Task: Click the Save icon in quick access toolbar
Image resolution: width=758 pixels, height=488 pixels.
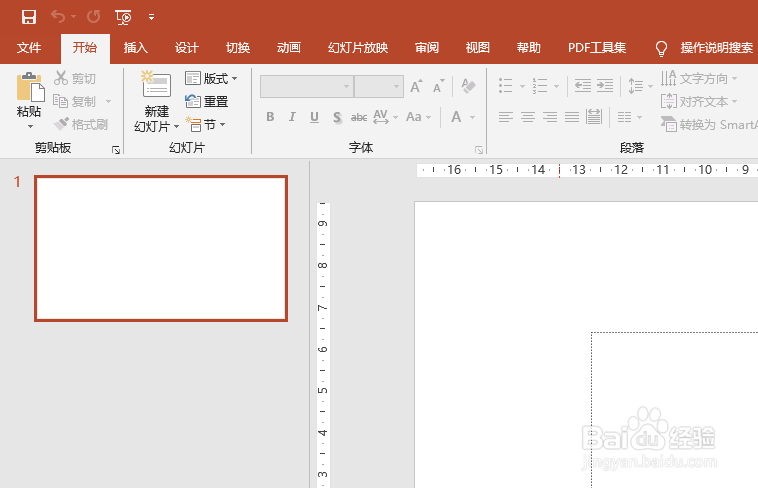Action: [29, 17]
